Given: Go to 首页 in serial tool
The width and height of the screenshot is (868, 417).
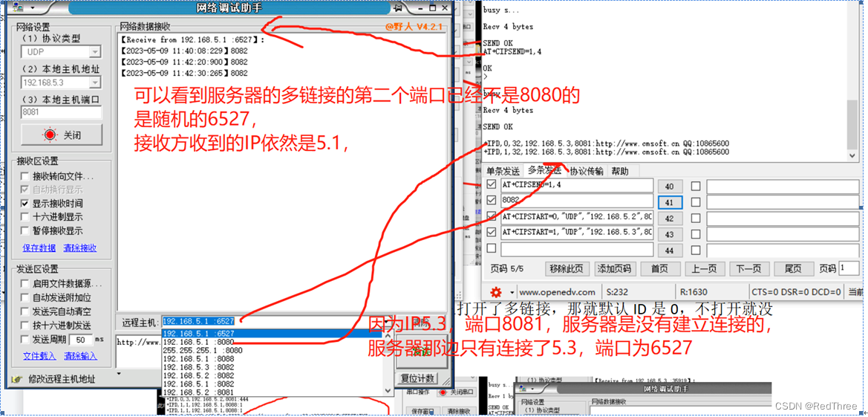Looking at the screenshot, I should [659, 269].
